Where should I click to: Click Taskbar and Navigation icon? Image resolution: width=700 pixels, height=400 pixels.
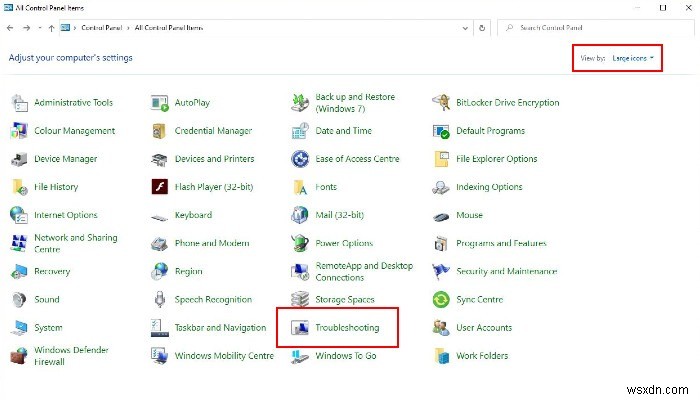pyautogui.click(x=159, y=328)
